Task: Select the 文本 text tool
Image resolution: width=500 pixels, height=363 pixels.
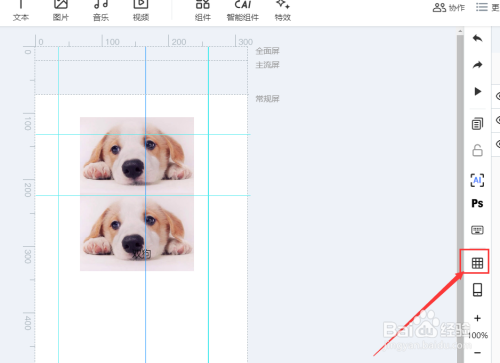Action: click(x=21, y=11)
